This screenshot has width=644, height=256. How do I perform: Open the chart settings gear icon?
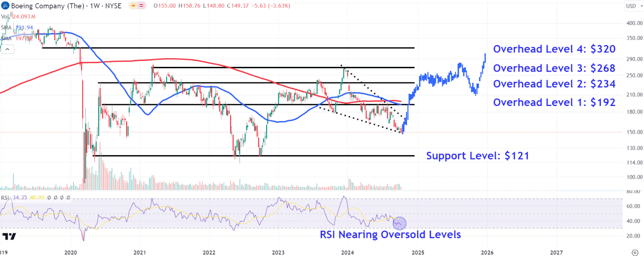click(x=635, y=252)
